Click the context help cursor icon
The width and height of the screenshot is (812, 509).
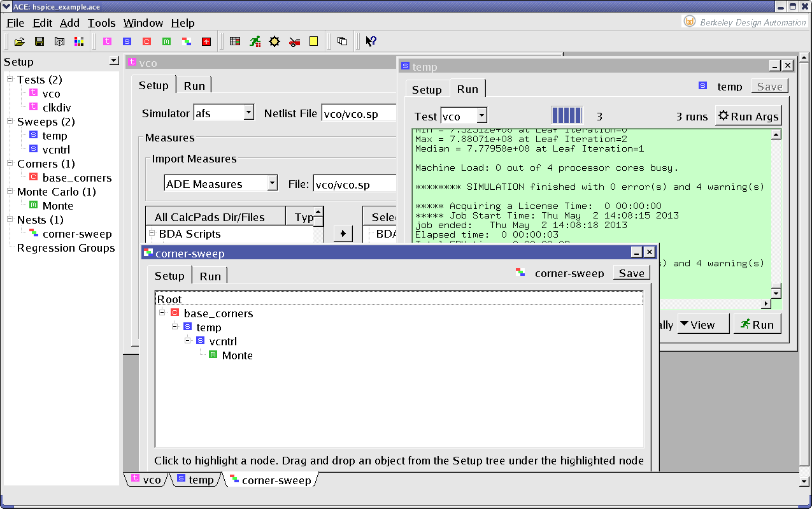point(371,41)
